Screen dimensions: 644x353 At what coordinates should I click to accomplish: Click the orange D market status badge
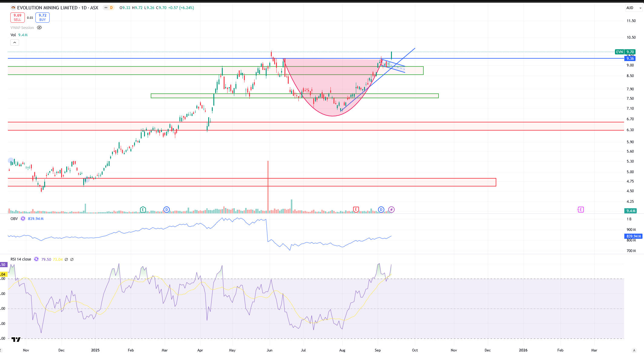coord(111,8)
